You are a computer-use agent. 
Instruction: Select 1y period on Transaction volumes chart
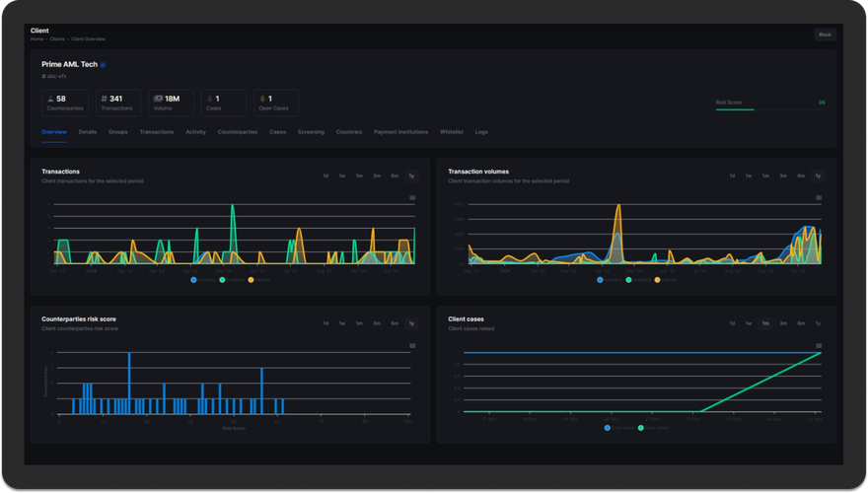(818, 176)
